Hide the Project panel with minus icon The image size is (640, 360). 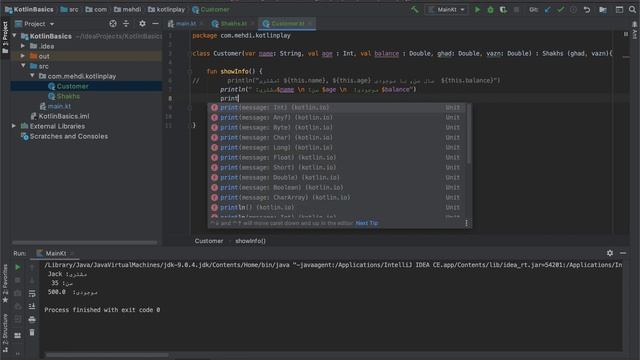click(x=155, y=24)
